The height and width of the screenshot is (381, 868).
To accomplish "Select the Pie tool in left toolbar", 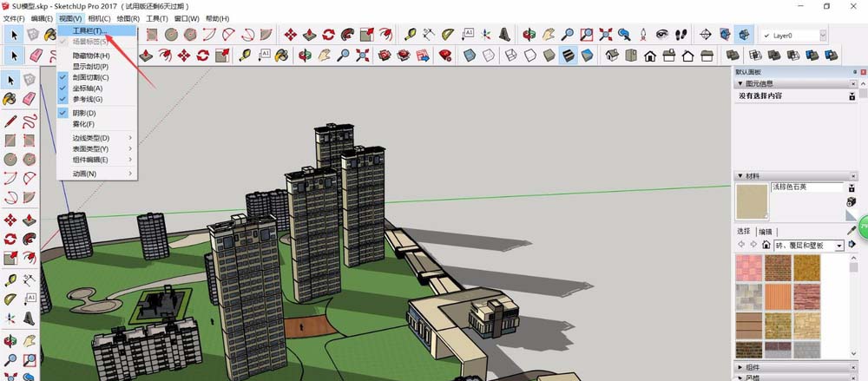I will click(x=29, y=197).
